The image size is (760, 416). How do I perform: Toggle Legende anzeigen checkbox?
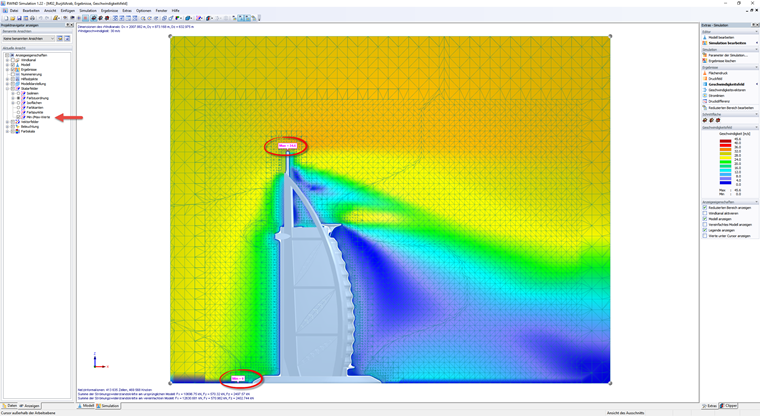click(705, 230)
